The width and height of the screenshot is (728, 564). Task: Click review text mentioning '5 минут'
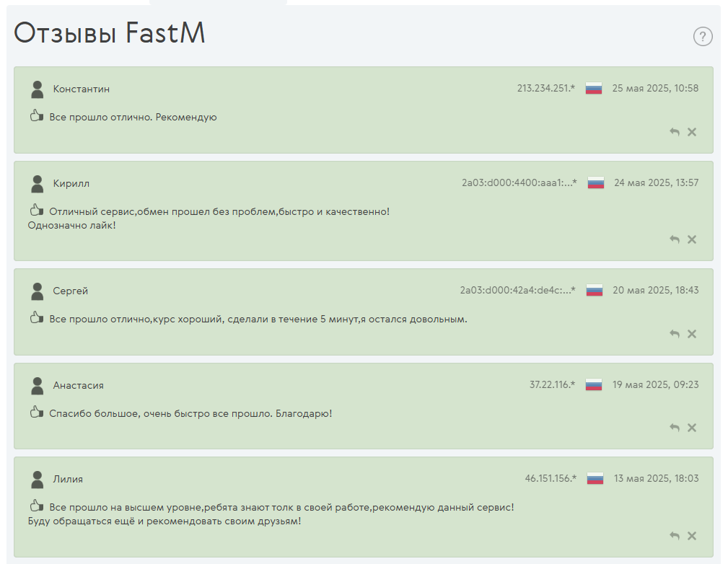[258, 319]
